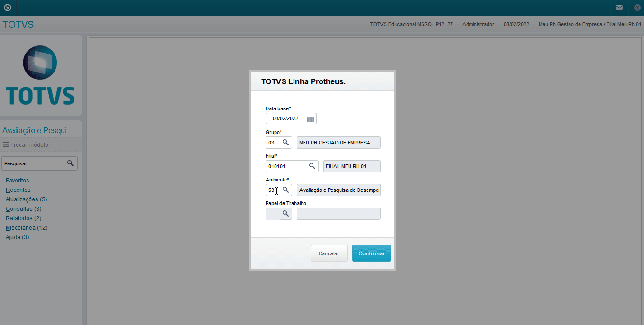This screenshot has width=644, height=325.
Task: Click the TOTVS logo in the sidebar
Action: (x=40, y=75)
